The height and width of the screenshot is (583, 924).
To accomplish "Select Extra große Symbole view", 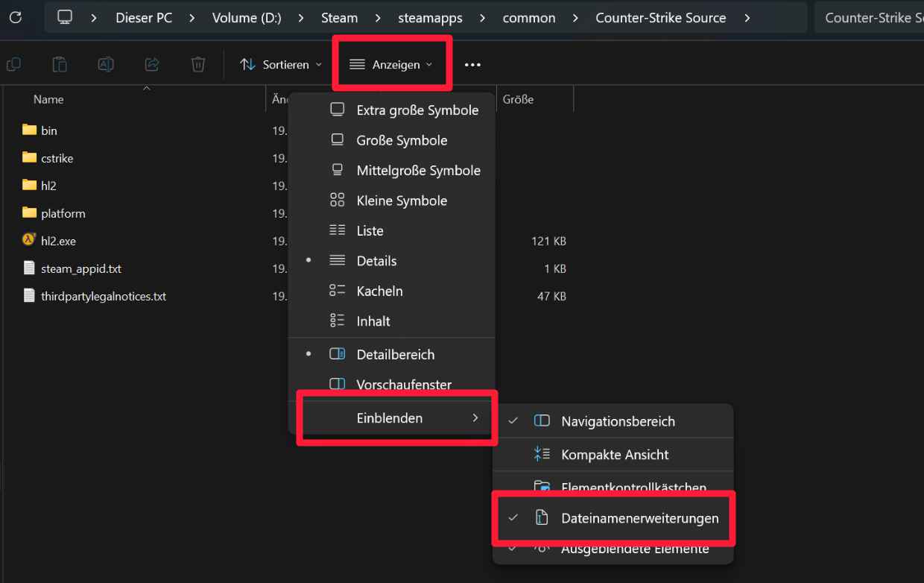I will pyautogui.click(x=392, y=110).
